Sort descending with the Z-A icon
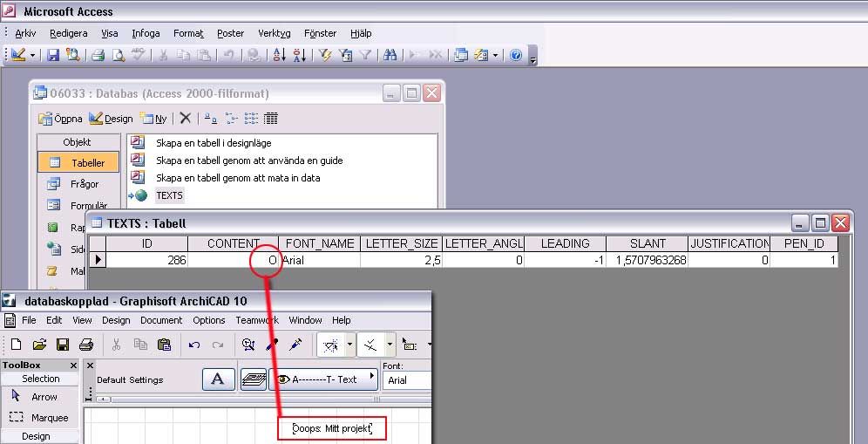The width and height of the screenshot is (868, 444). click(300, 55)
